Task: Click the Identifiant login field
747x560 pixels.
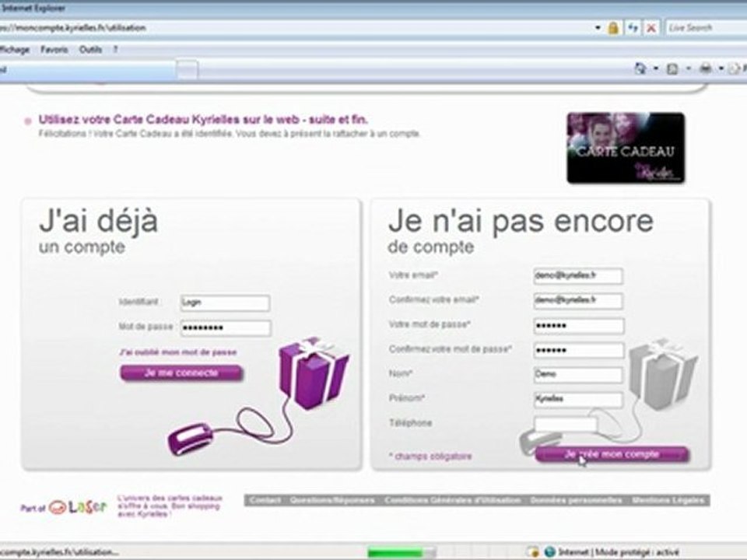Action: [226, 303]
